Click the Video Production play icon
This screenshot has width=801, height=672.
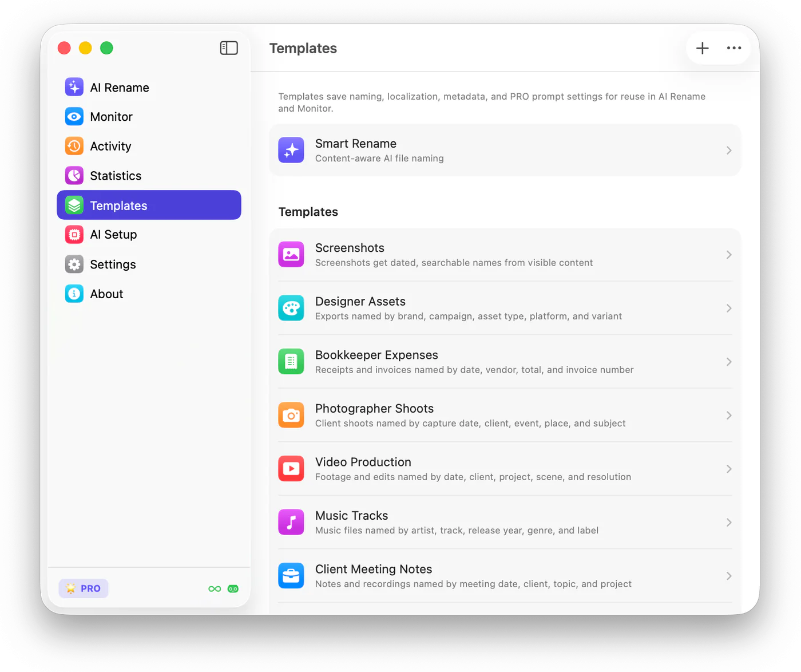[x=291, y=469]
